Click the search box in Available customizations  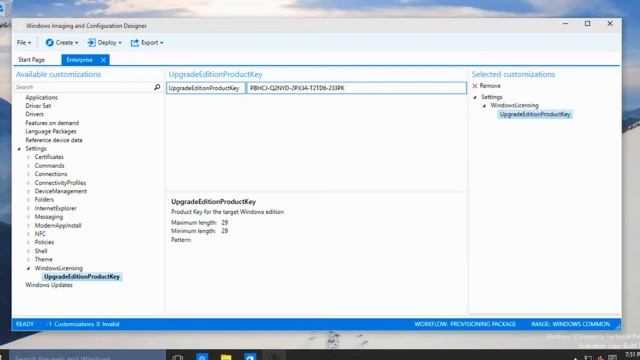(83, 87)
